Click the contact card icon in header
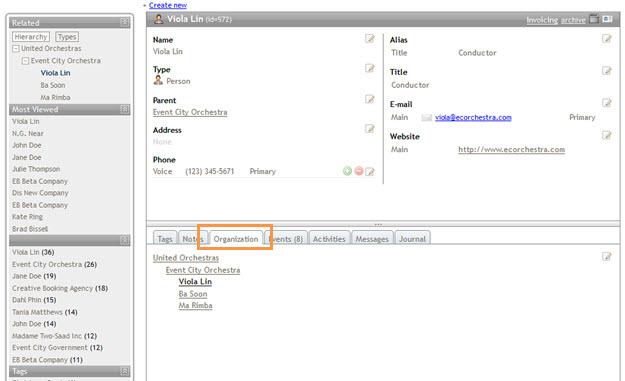The width and height of the screenshot is (625, 381). 607,19
